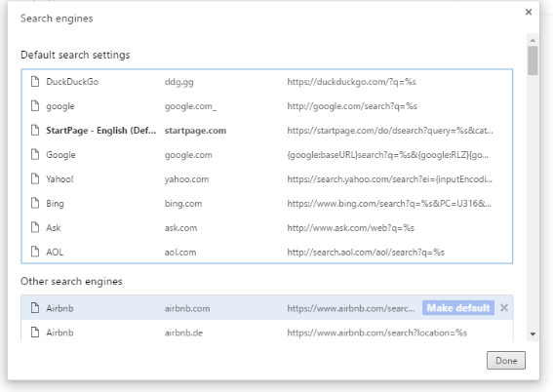Image resolution: width=553 pixels, height=392 pixels.
Task: Click the page icon beside AOL
Action: [x=35, y=252]
